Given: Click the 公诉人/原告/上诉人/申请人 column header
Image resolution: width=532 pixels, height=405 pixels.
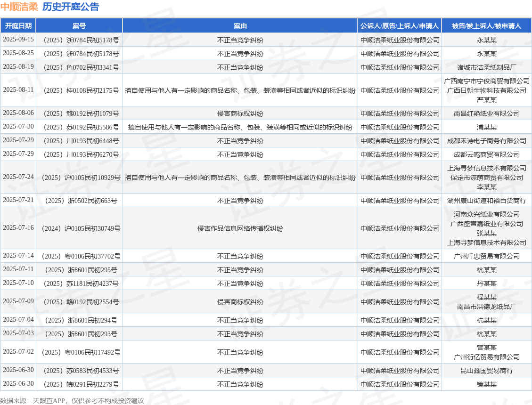Looking at the screenshot, I should tap(400, 26).
